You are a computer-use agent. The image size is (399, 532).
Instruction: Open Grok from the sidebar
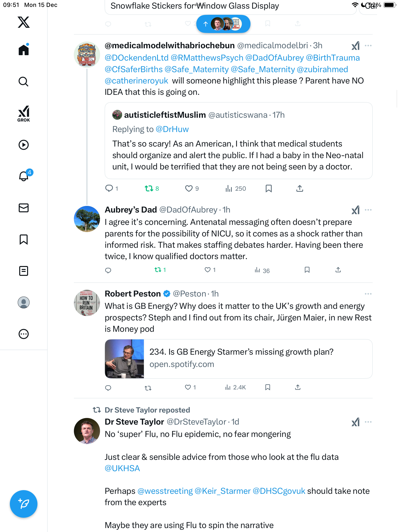[24, 114]
